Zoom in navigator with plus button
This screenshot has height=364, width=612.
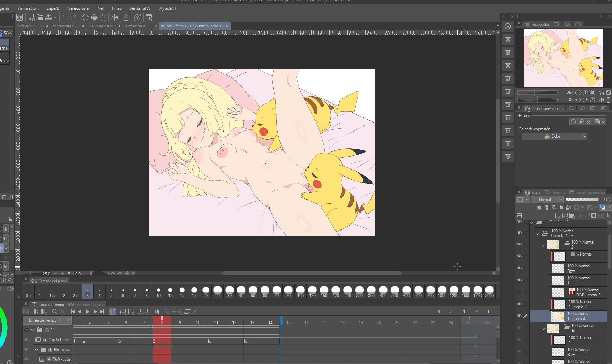point(585,93)
